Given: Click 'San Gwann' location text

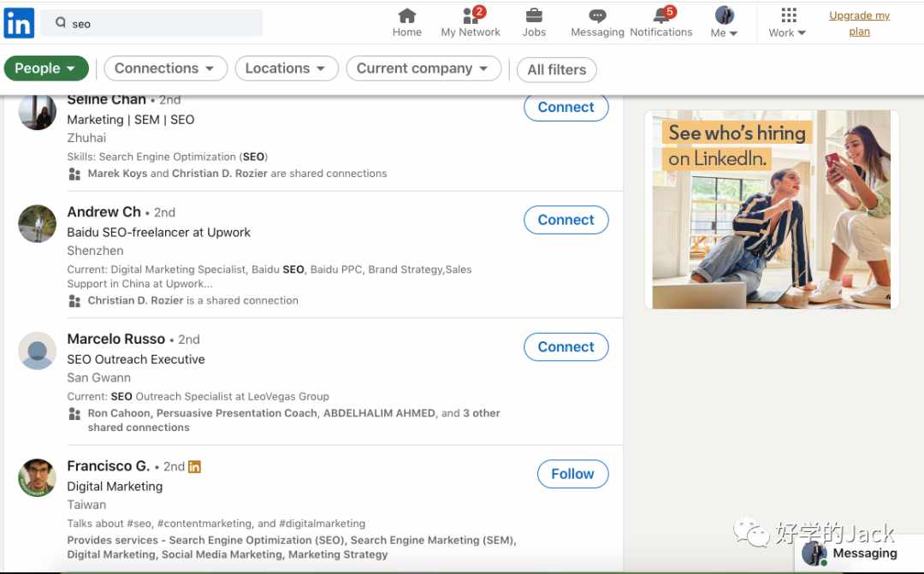Looking at the screenshot, I should pos(99,378).
